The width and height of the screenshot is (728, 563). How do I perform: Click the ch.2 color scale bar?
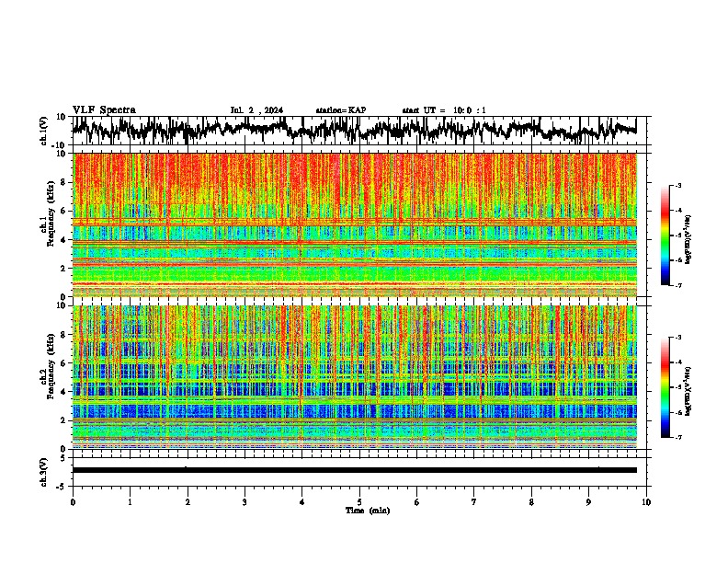[x=665, y=387]
